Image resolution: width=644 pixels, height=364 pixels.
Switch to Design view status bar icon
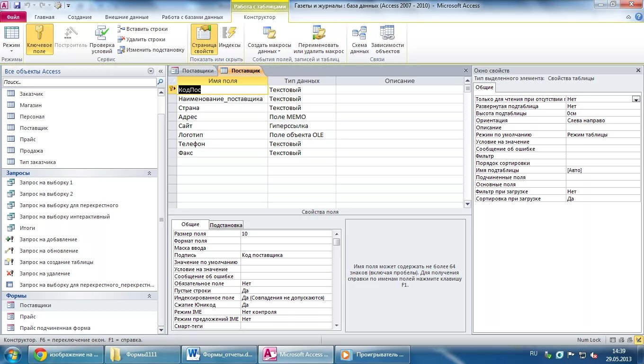coord(639,340)
